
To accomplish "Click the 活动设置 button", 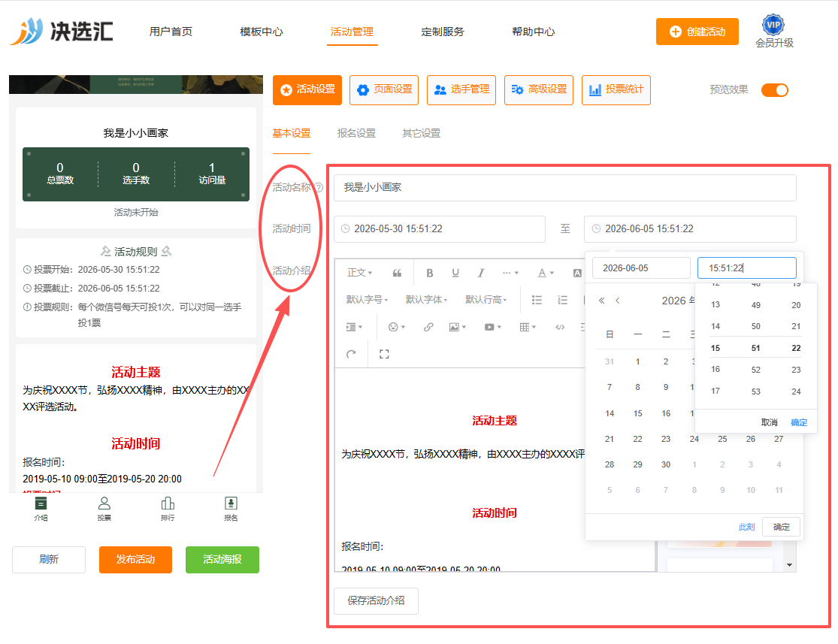I will (x=307, y=89).
